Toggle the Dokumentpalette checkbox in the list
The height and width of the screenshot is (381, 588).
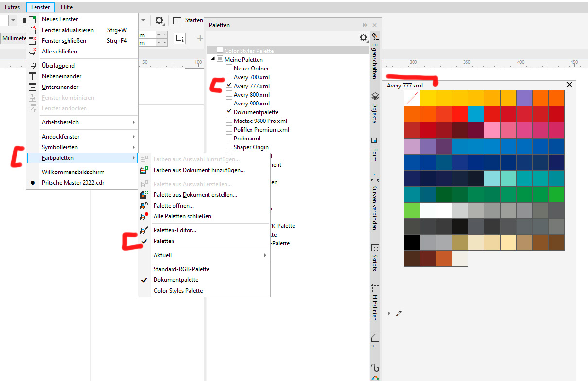(229, 112)
